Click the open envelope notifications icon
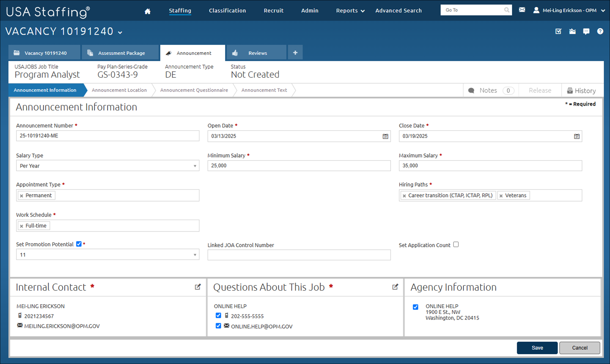The image size is (610, 364). click(572, 31)
